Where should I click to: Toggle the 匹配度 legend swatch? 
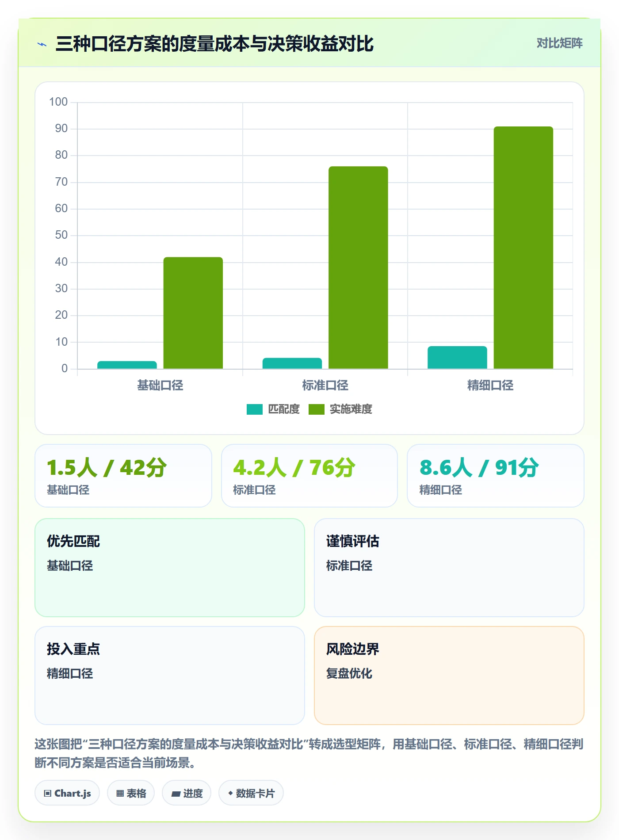pyautogui.click(x=255, y=409)
